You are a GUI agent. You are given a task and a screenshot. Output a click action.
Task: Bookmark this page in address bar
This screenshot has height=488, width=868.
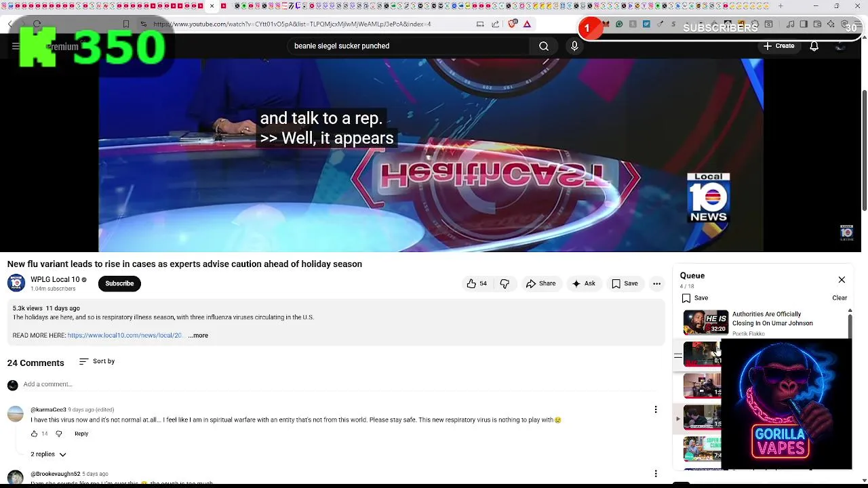click(x=125, y=24)
